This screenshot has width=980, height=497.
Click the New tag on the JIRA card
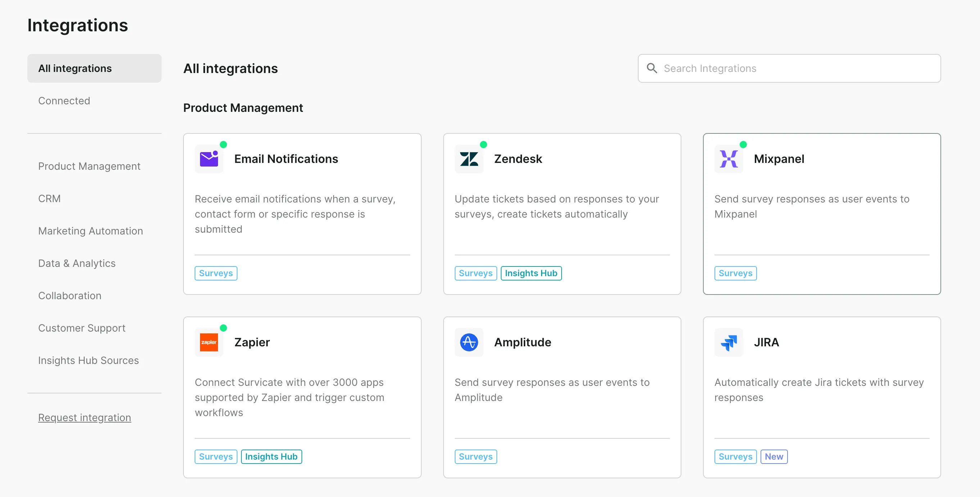773,456
